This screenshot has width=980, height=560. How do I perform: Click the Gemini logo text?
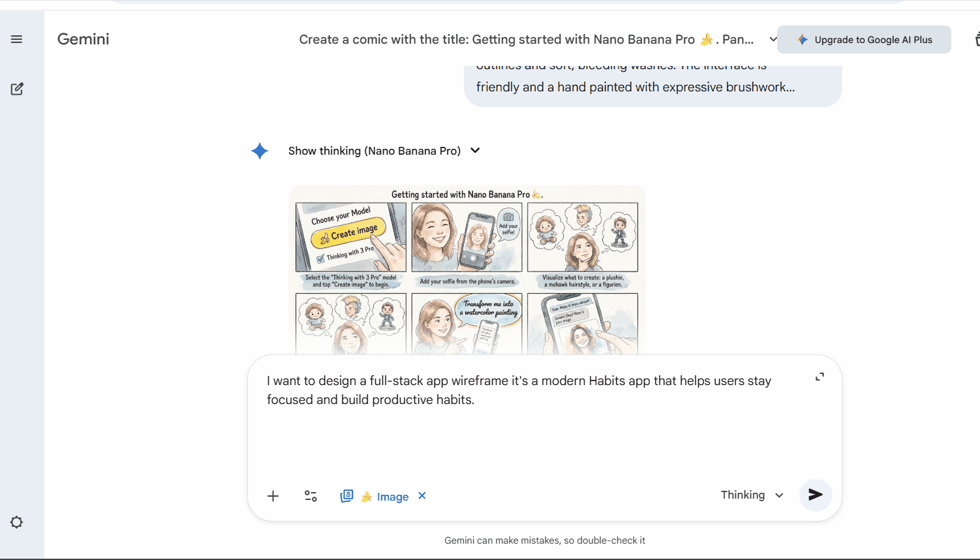pos(84,39)
